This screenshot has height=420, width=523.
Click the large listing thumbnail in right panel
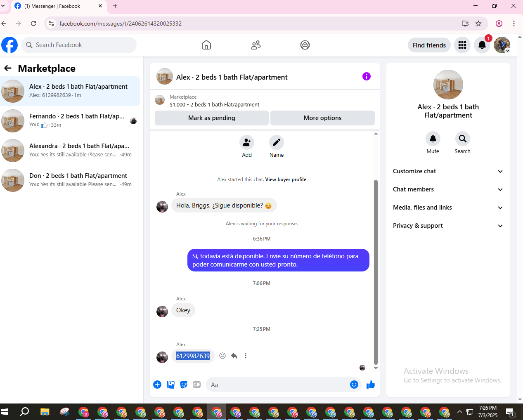[448, 85]
